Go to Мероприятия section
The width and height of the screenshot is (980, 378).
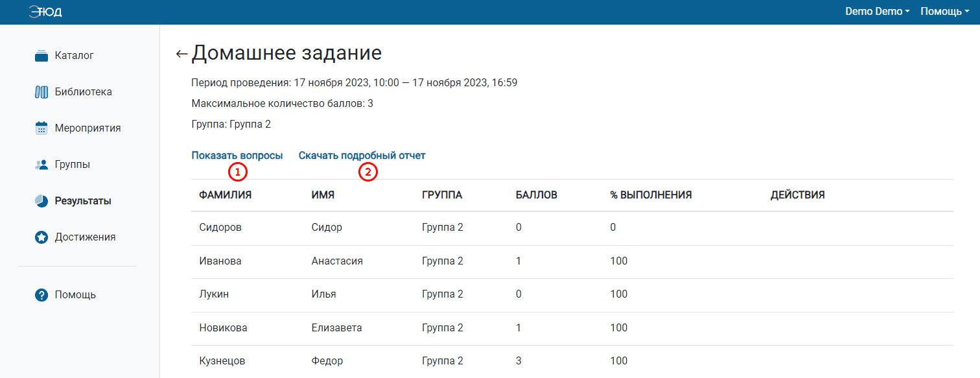[x=87, y=128]
